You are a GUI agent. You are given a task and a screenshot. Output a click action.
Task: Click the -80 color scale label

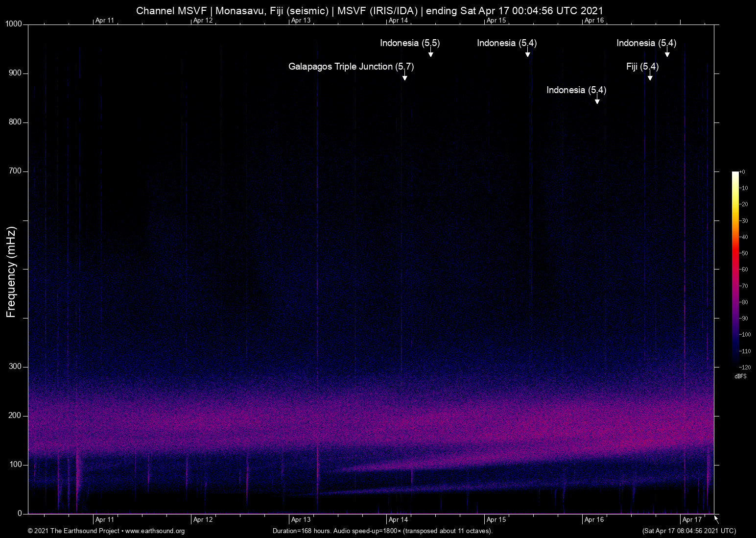click(x=743, y=302)
